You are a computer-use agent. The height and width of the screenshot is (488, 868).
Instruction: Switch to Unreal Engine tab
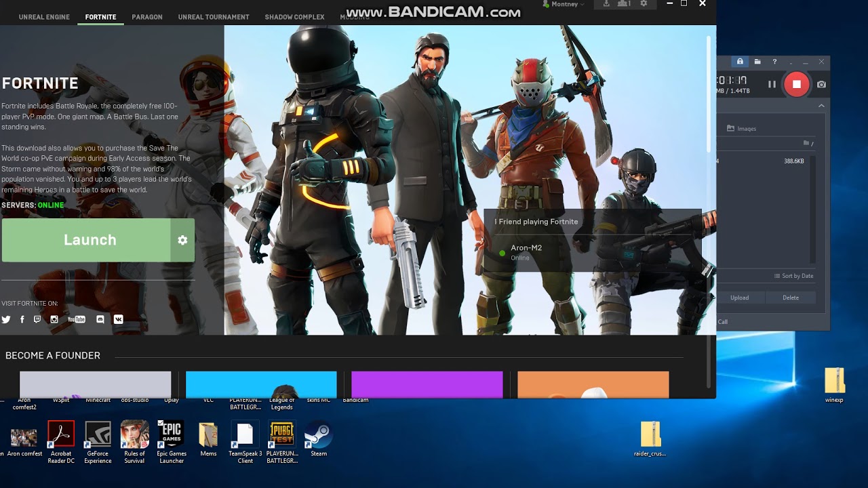click(44, 17)
